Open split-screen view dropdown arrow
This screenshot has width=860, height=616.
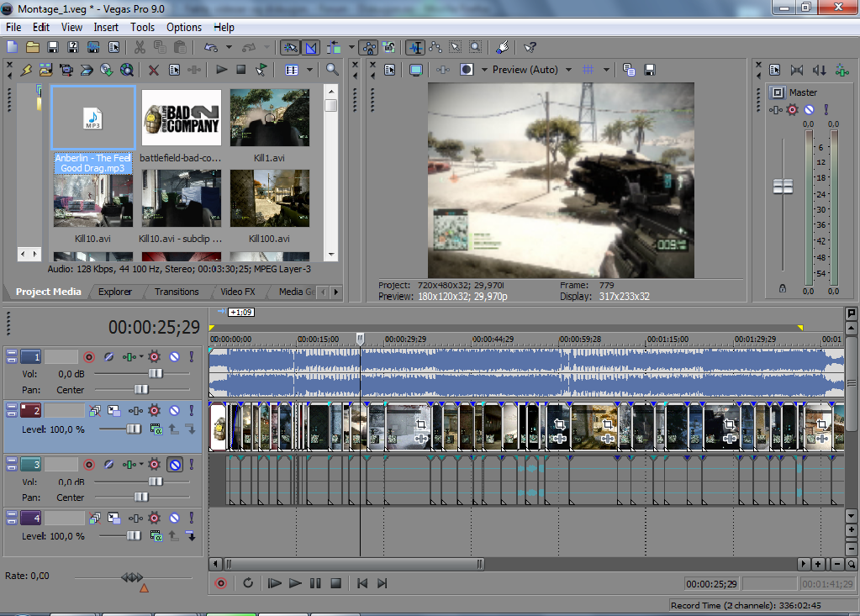point(484,70)
